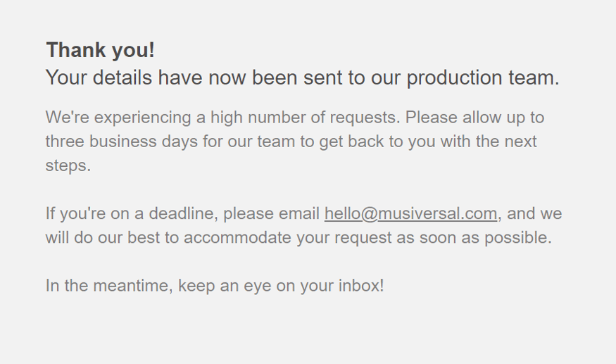Click the bold "Thank you!" heading
Image resolution: width=616 pixels, height=364 pixels.
click(x=100, y=50)
